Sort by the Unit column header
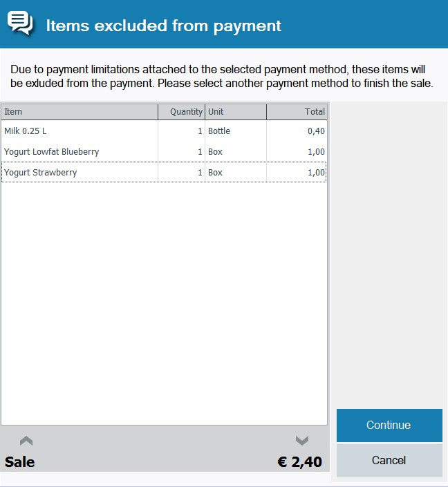This screenshot has height=487, width=448. point(236,112)
